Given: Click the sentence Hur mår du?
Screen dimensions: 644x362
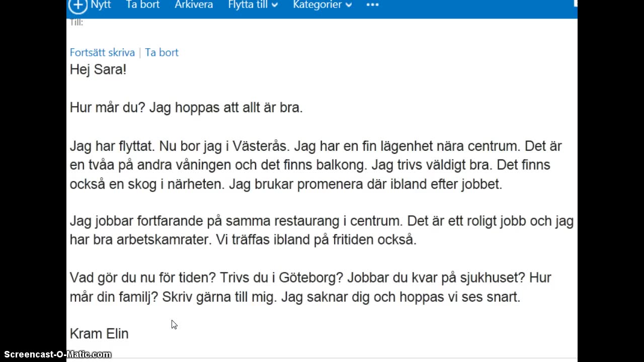Looking at the screenshot, I should click(x=107, y=108).
